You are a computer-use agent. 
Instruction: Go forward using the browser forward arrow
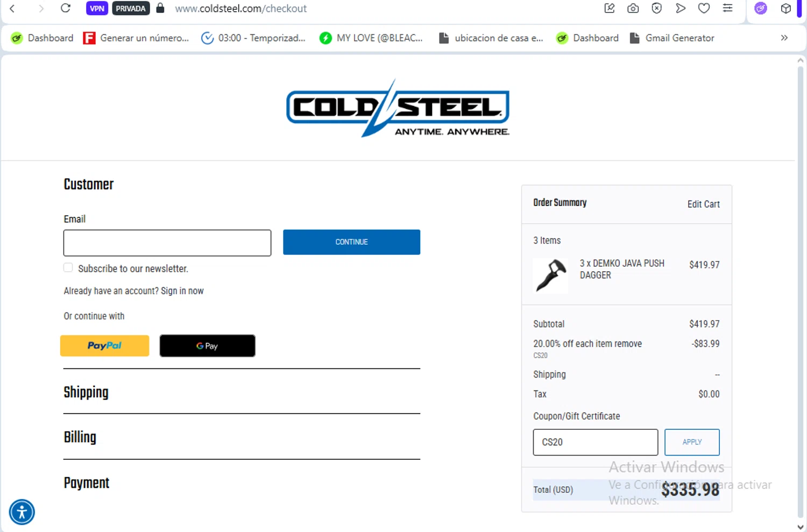point(41,9)
